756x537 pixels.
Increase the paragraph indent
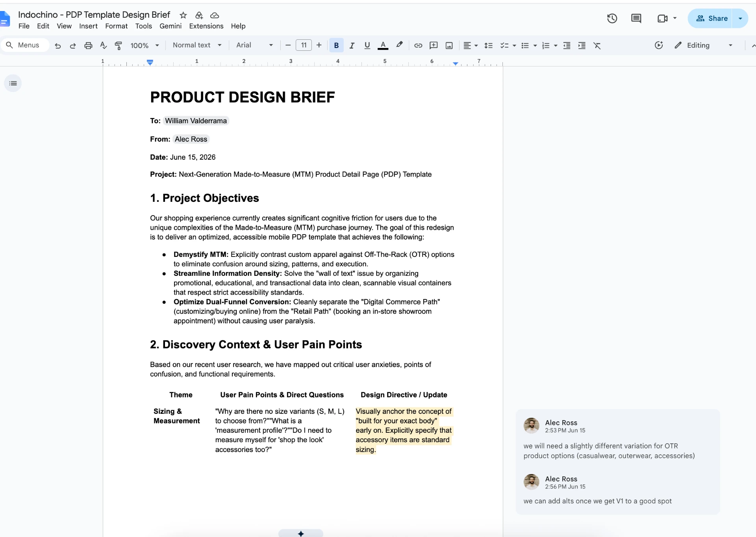582,46
